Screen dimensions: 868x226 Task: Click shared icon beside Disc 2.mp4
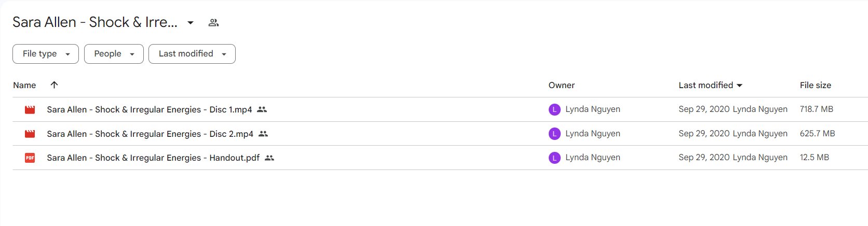(263, 134)
